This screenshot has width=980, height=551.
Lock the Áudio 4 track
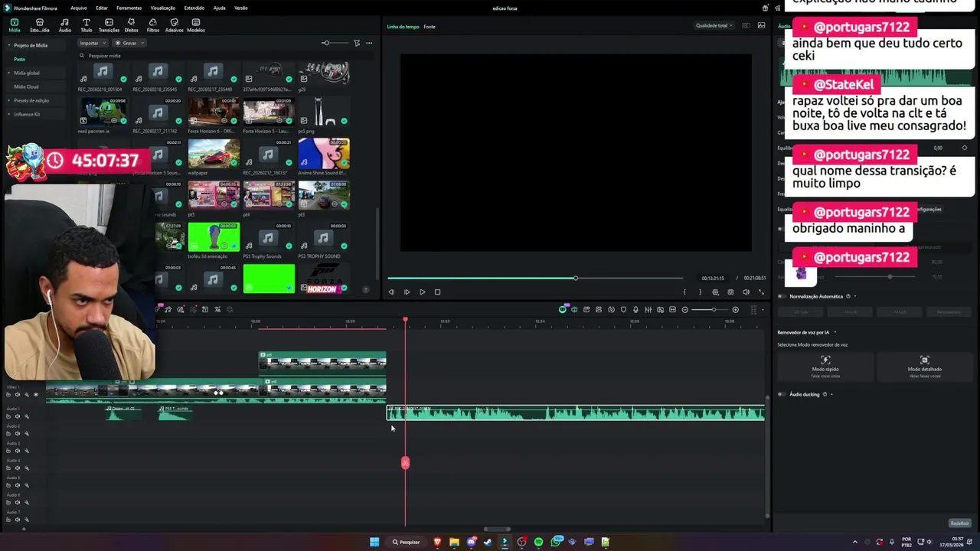point(8,468)
